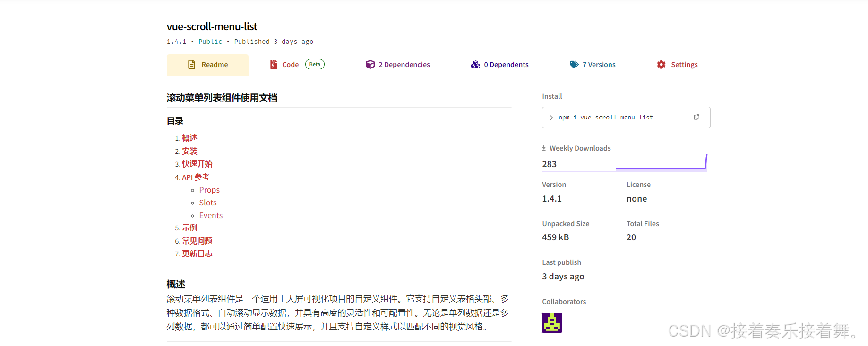Click the Collaborators label
Viewport: 868px width, 346px height.
click(x=564, y=302)
